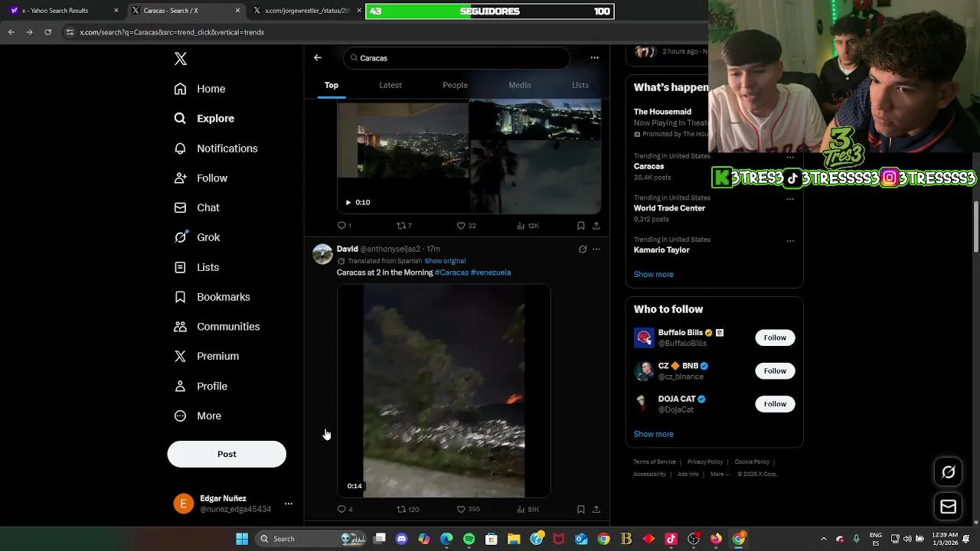The width and height of the screenshot is (980, 551).
Task: View analytics of the 12K views post
Action: pos(528,226)
